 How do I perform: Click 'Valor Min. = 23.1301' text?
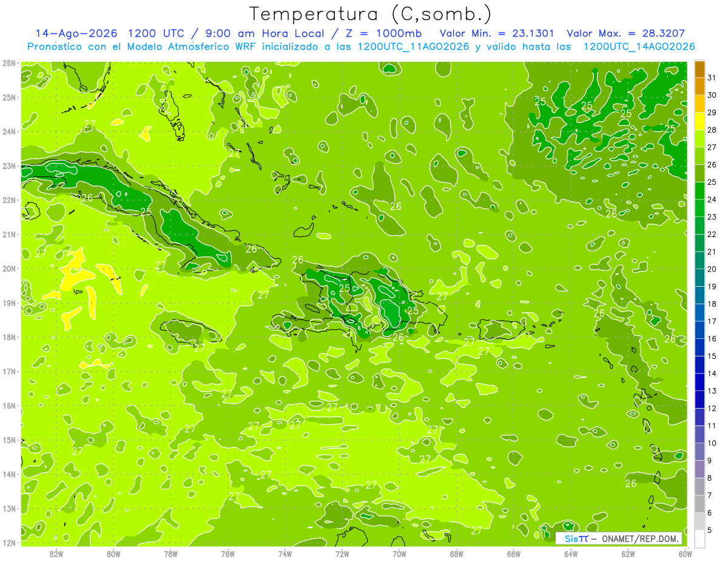(x=497, y=33)
